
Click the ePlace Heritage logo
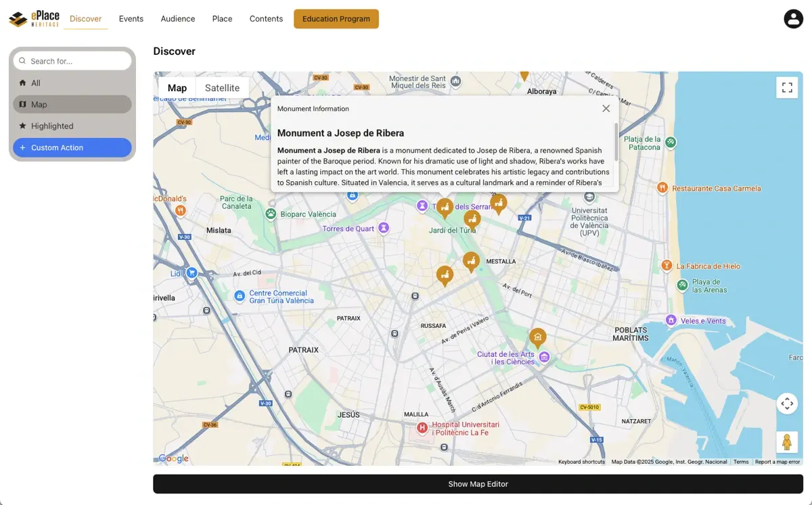pyautogui.click(x=34, y=19)
